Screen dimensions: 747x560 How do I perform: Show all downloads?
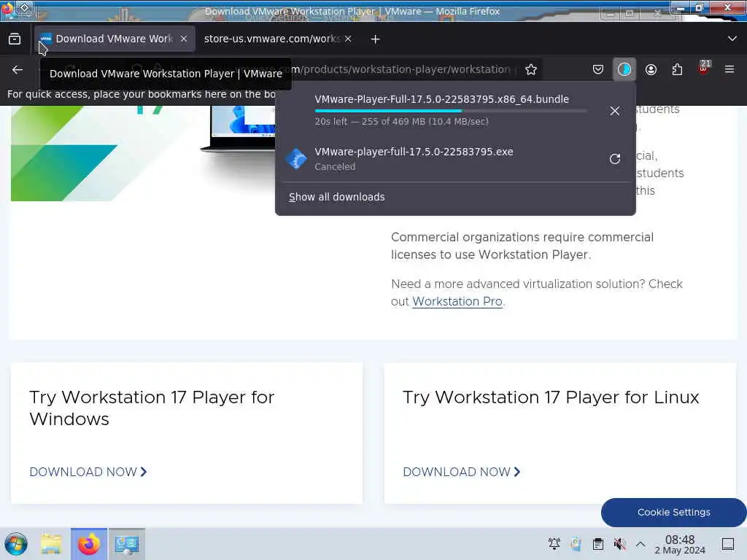coord(336,197)
